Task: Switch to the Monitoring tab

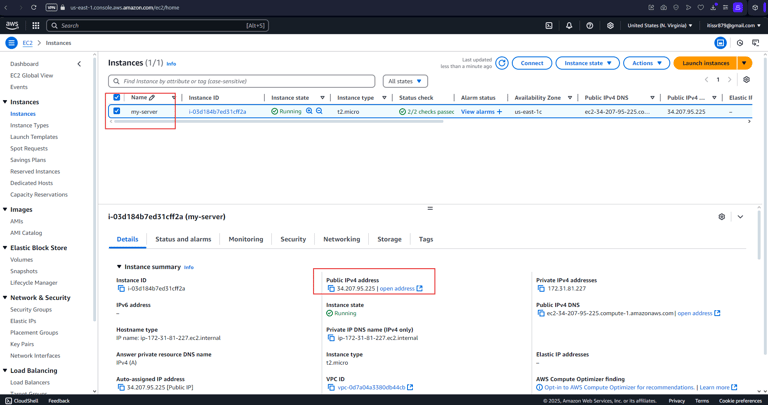Action: pyautogui.click(x=246, y=239)
